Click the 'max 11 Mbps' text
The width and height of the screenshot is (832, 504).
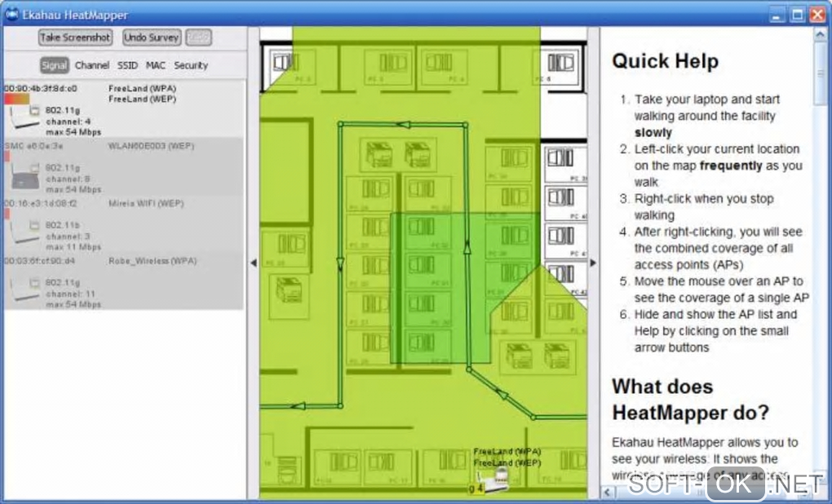click(x=73, y=246)
